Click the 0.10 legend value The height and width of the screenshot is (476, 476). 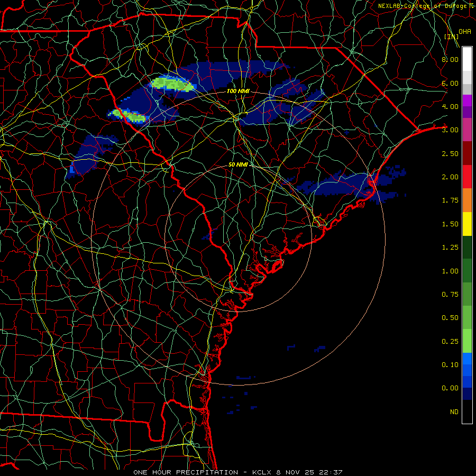(450, 365)
